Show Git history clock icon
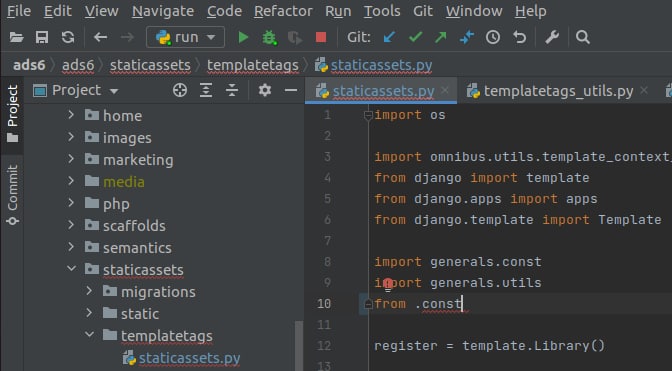This screenshot has height=371, width=672. (x=493, y=37)
